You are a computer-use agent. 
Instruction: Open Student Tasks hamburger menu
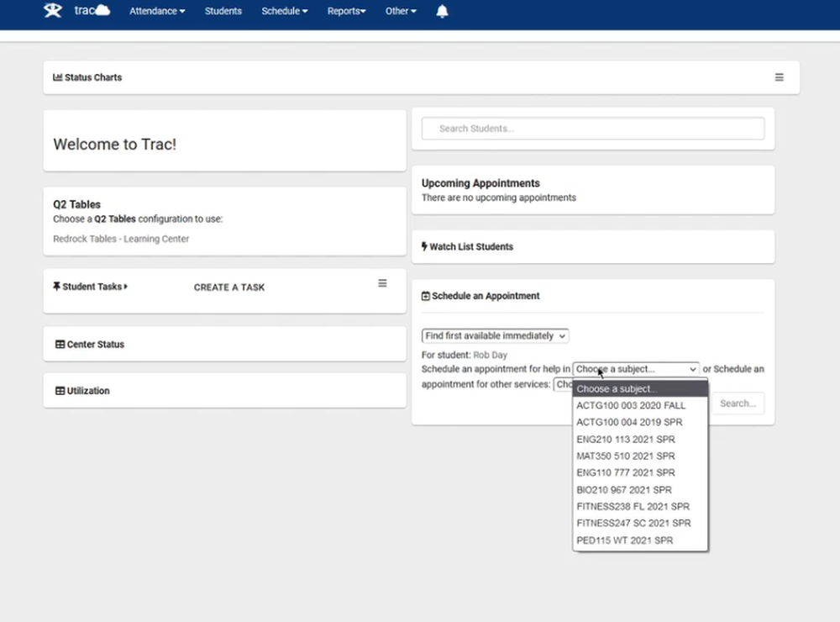coord(382,283)
